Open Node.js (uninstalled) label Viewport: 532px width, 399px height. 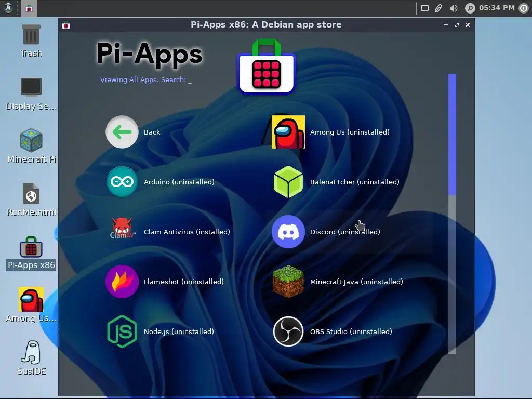179,331
